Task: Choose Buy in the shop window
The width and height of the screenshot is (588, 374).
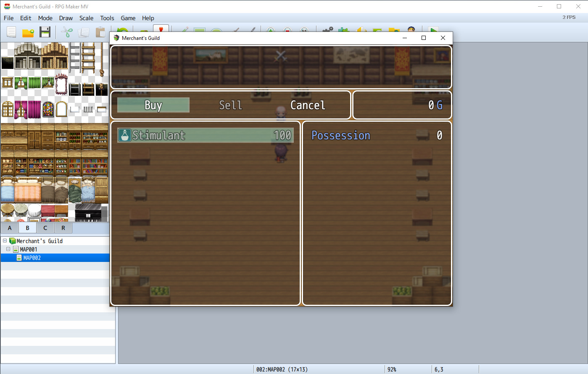Action: coord(153,105)
